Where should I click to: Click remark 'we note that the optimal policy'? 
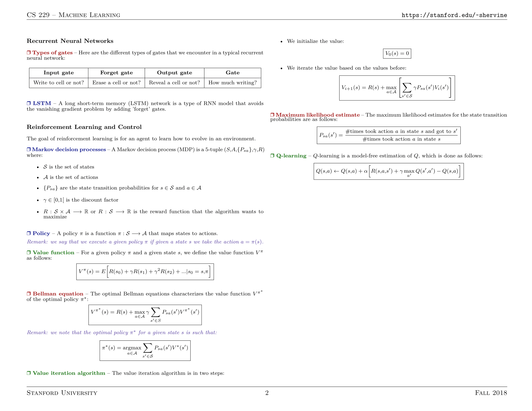click(122, 333)
